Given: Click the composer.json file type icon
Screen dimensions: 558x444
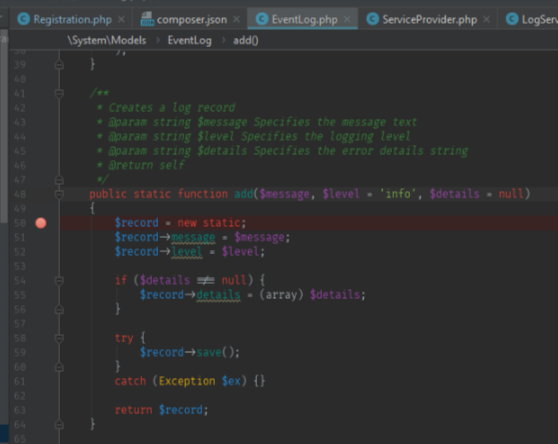Looking at the screenshot, I should coord(147,19).
